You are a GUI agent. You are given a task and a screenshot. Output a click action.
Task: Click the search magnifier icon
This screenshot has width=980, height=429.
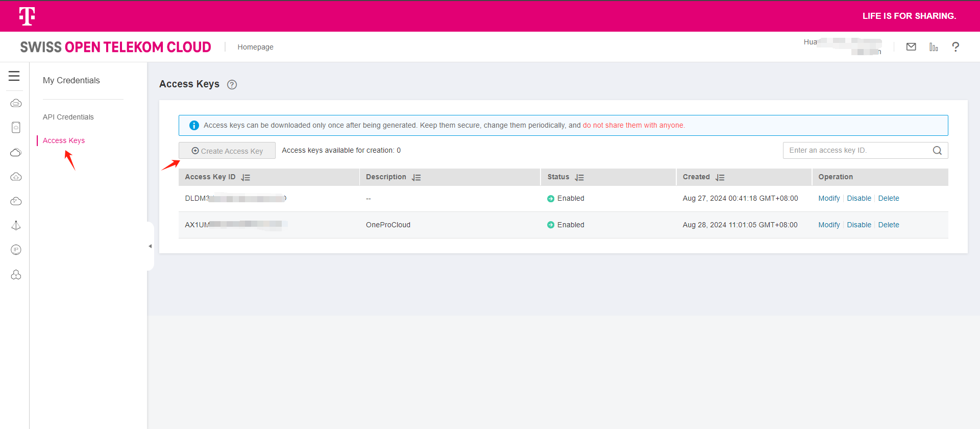tap(937, 151)
